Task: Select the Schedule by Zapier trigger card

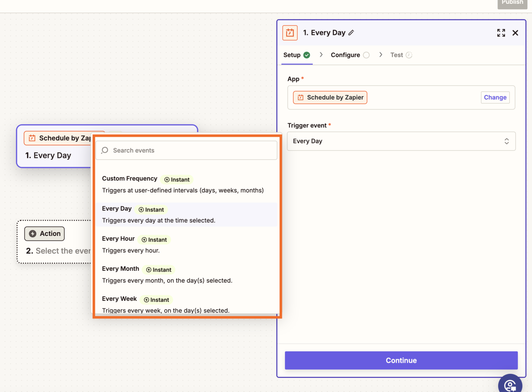Action: click(x=55, y=146)
